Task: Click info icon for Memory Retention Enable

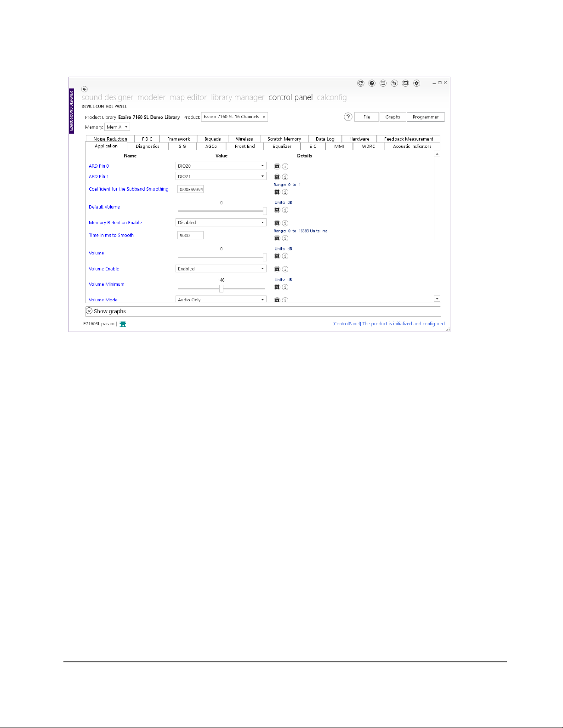Action: [x=285, y=223]
